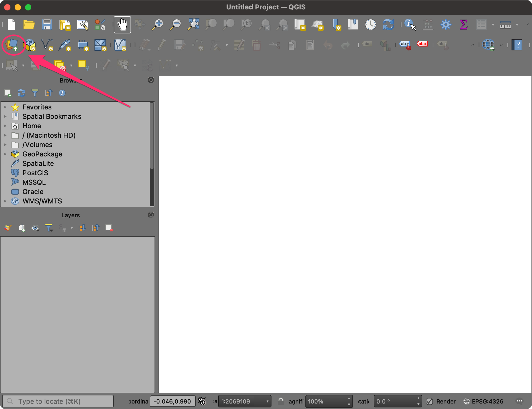The height and width of the screenshot is (409, 532).
Task: Select the Zoom Out magnifier tool
Action: point(175,25)
